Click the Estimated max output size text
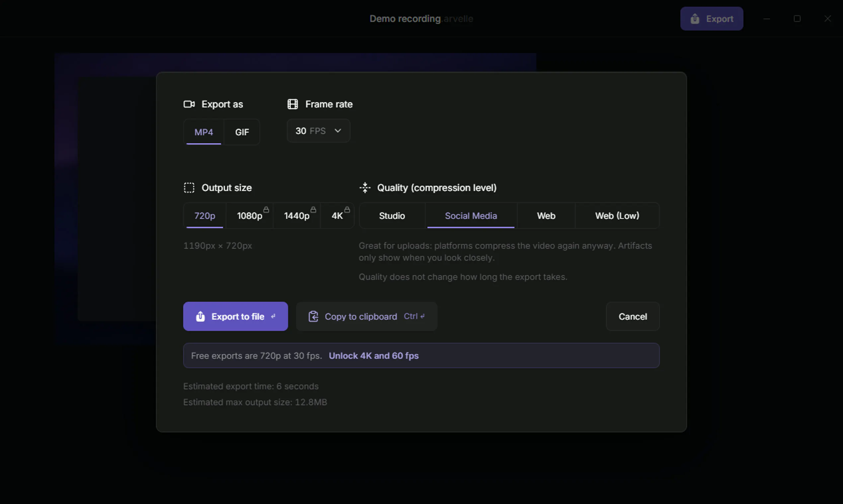This screenshot has width=843, height=504. click(x=255, y=402)
